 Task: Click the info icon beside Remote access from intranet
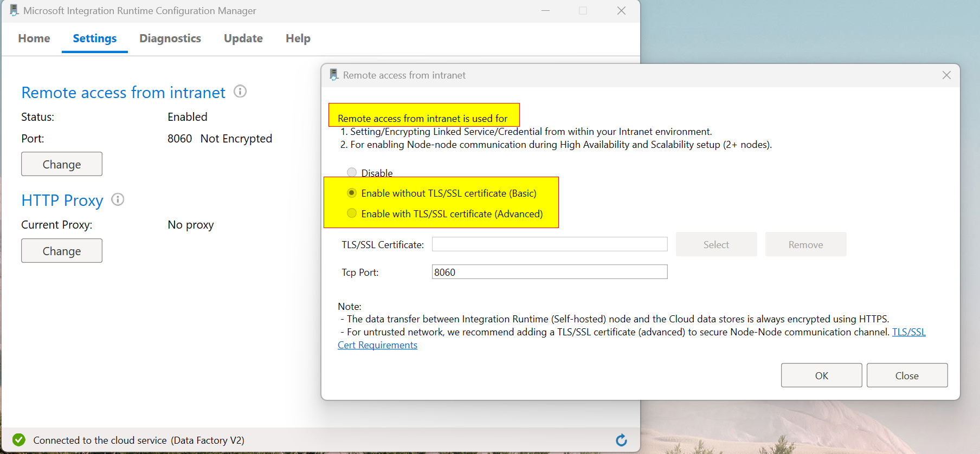point(240,92)
